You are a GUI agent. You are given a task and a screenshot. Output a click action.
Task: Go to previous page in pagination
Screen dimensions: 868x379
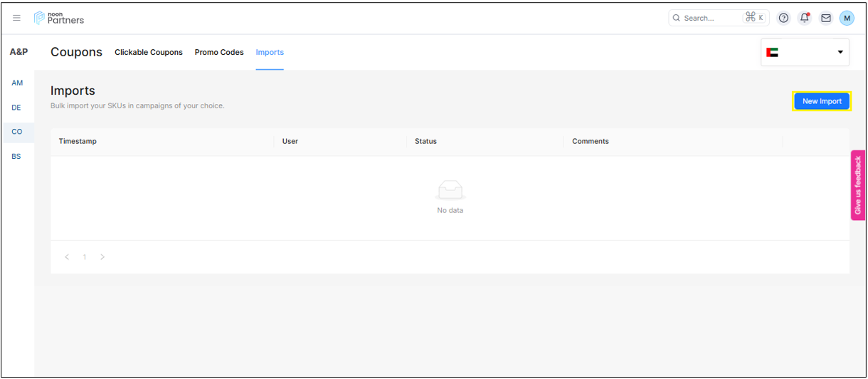(67, 257)
